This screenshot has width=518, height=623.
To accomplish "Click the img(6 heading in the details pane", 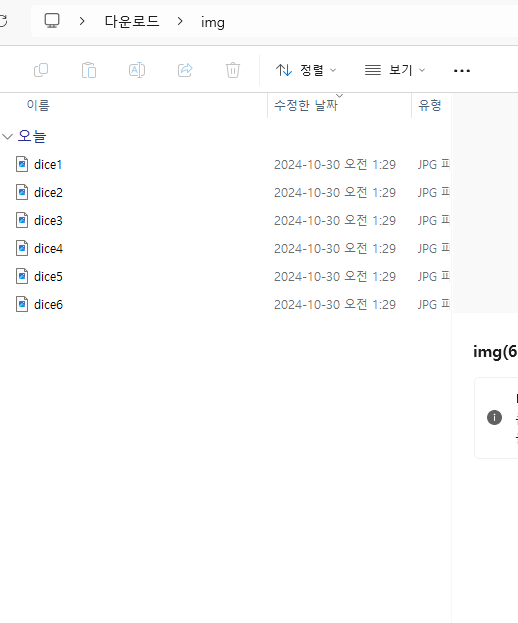I will pos(495,352).
